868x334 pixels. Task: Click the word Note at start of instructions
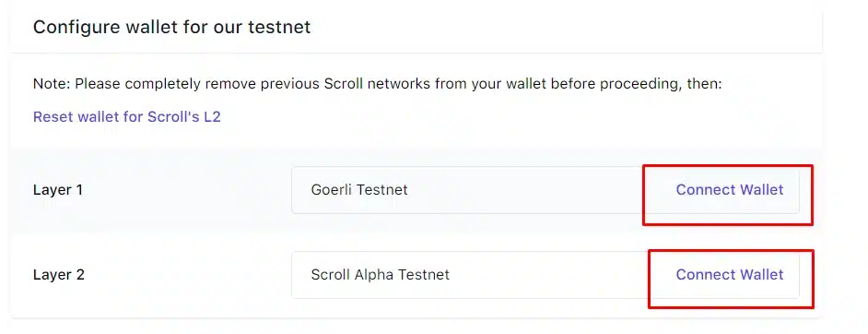coord(52,84)
